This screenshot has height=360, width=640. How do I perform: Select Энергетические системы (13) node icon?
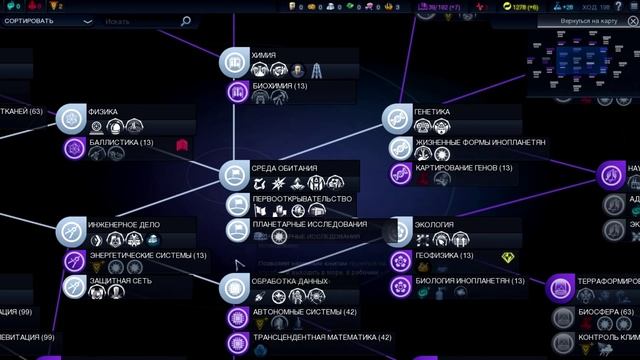click(74, 261)
